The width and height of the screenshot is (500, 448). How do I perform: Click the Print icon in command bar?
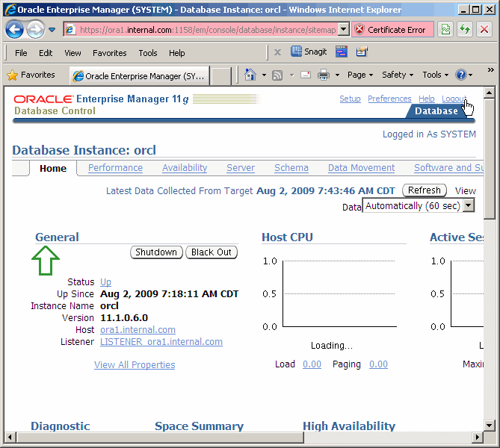324,75
